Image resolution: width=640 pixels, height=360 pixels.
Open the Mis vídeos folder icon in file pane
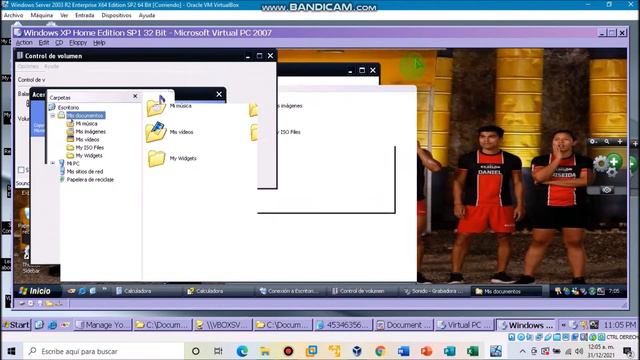pos(156,132)
